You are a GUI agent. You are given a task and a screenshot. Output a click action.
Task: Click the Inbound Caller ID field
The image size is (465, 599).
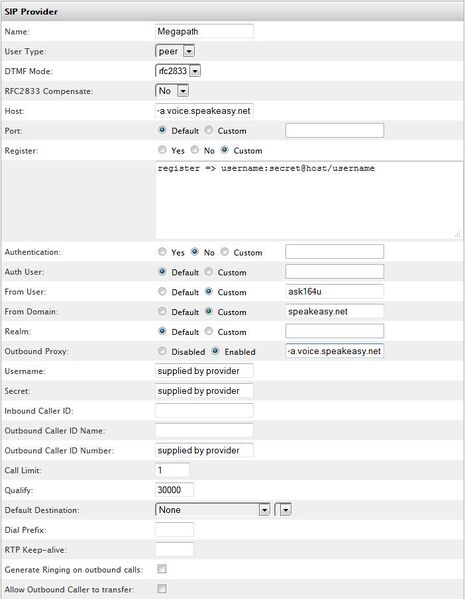(204, 410)
